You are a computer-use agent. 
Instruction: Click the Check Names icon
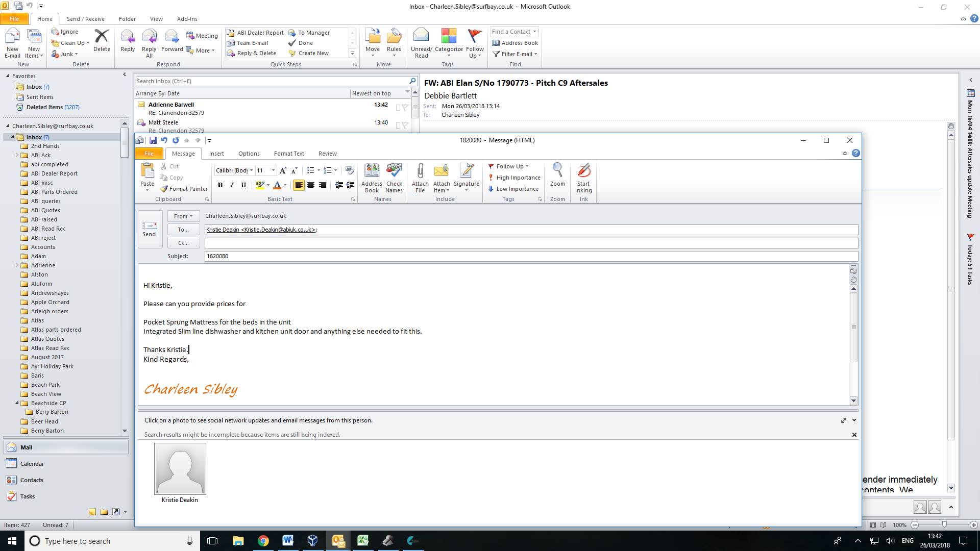(394, 177)
